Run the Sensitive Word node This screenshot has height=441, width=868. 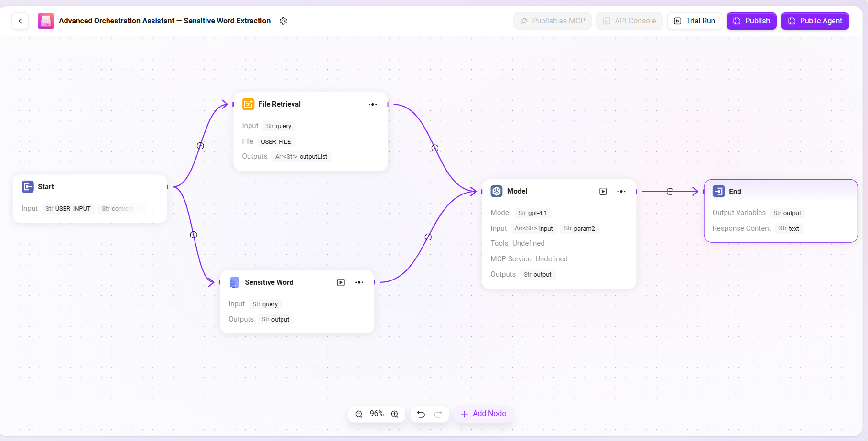(341, 282)
